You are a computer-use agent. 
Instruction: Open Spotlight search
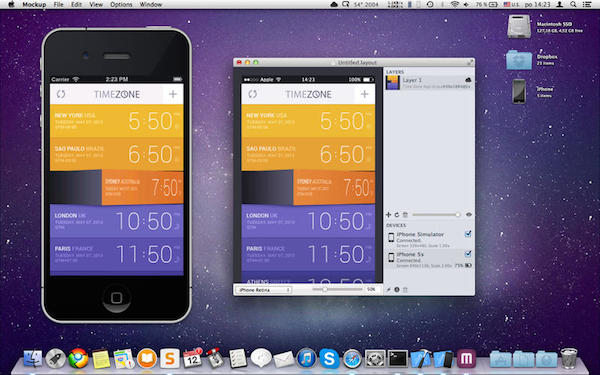click(573, 5)
